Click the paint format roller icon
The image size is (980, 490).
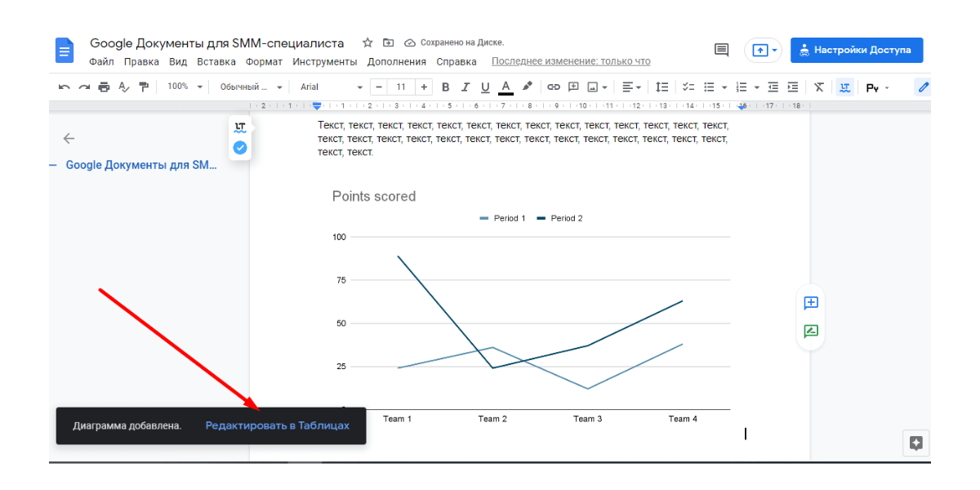144,87
